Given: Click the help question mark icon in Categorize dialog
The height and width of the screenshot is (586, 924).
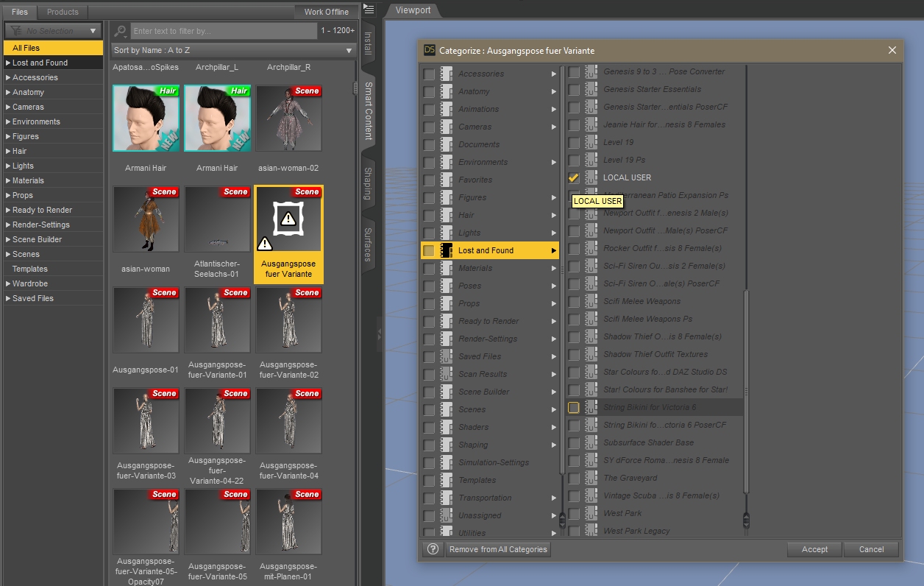Looking at the screenshot, I should coord(433,549).
